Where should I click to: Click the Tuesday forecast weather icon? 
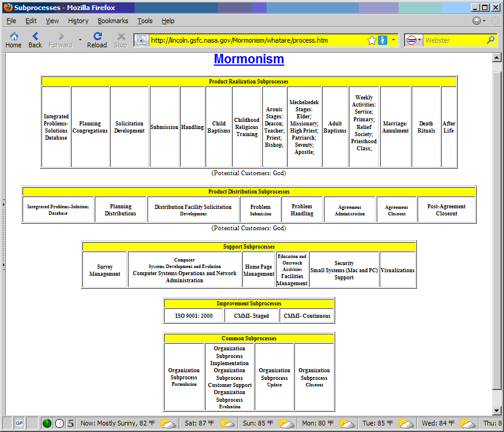click(406, 424)
